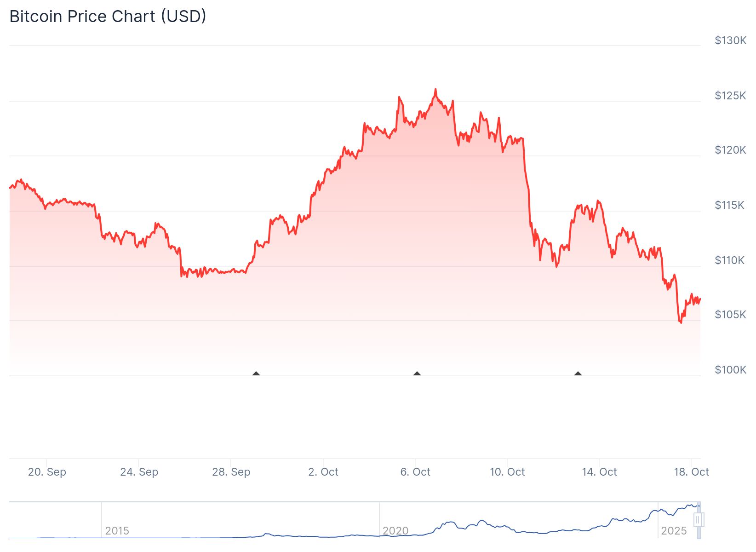Click the "10. Oct" date label
Screen dimensions: 756x552
click(x=507, y=472)
